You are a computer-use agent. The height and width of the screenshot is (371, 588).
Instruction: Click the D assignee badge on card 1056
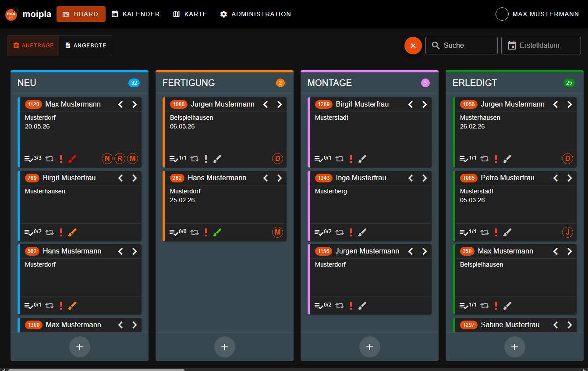click(x=567, y=159)
